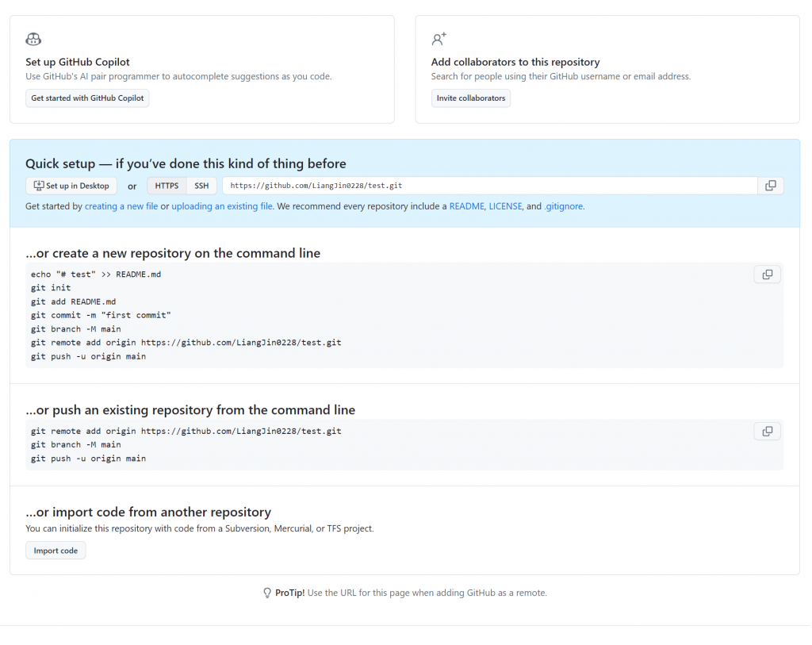
Task: Click the ProTip lightbulb icon
Action: click(x=267, y=593)
